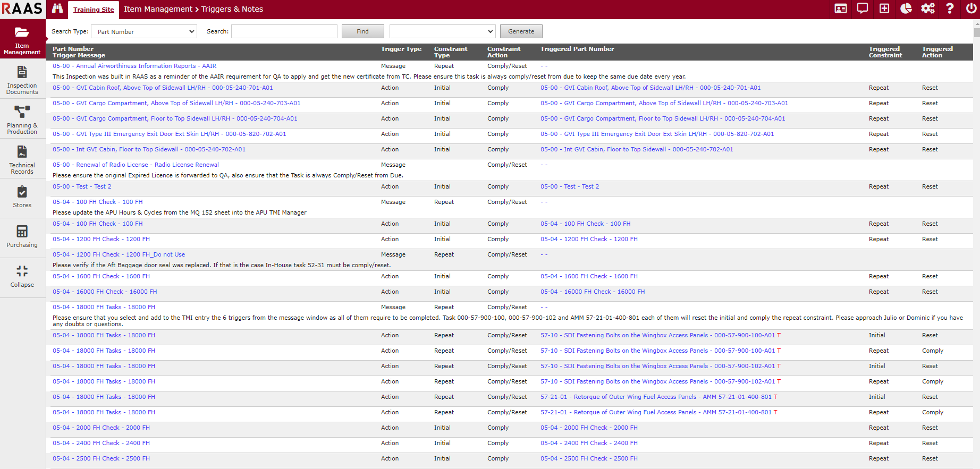Image resolution: width=980 pixels, height=469 pixels.
Task: Select the Training Site tab
Action: pos(94,10)
